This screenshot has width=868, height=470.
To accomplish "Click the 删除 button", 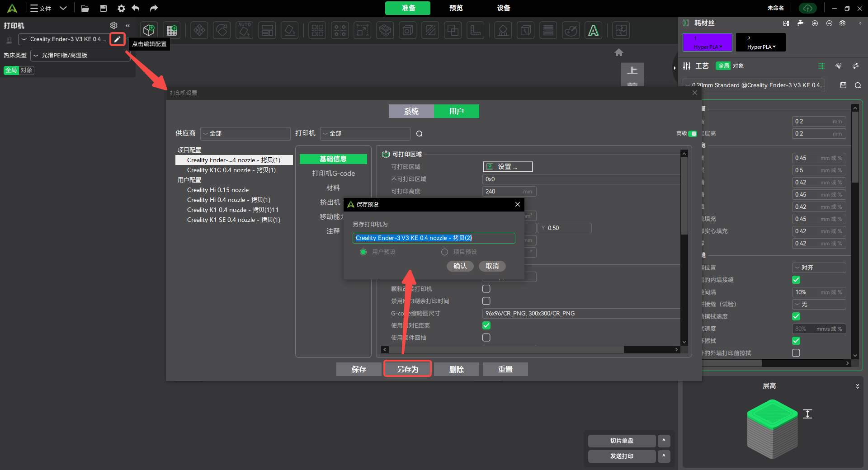I will (457, 369).
